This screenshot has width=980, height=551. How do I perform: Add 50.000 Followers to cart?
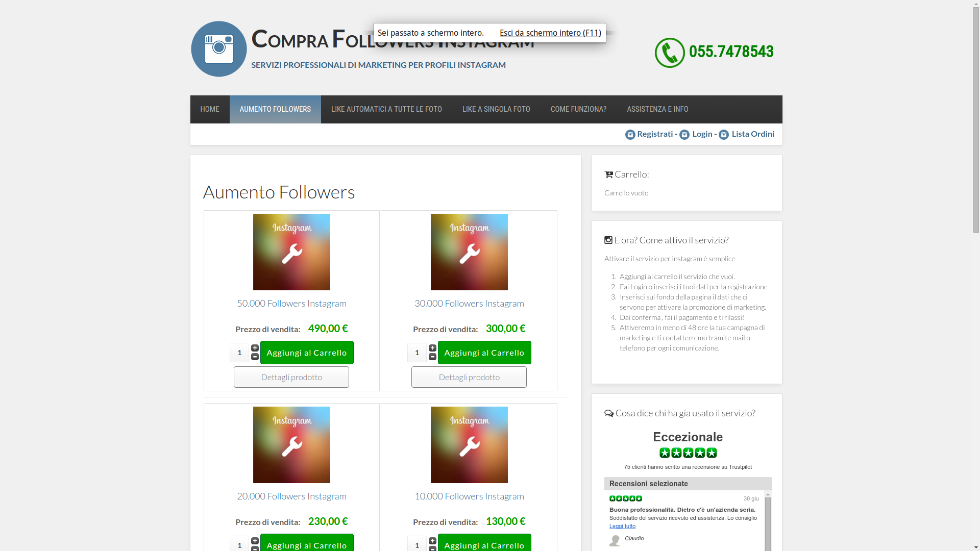[307, 353]
